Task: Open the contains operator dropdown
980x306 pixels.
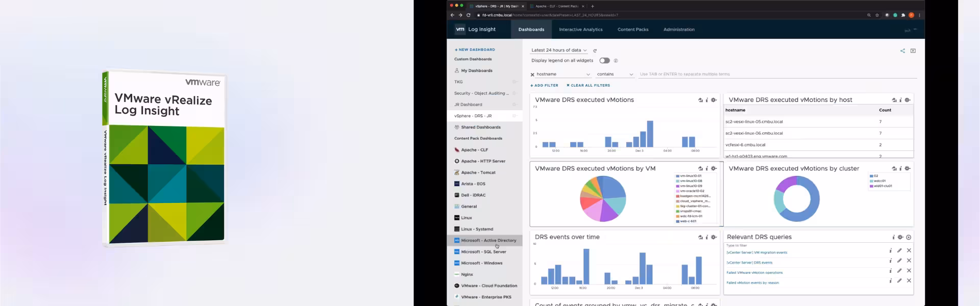Action: tap(615, 74)
